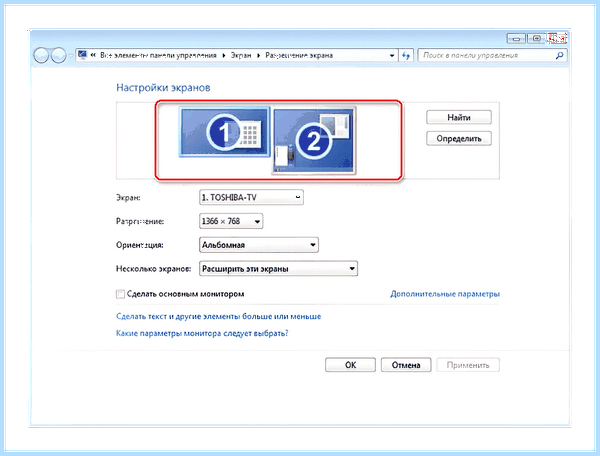The width and height of the screenshot is (600, 456).
Task: Click the control panel icon in address bar
Action: point(82,55)
